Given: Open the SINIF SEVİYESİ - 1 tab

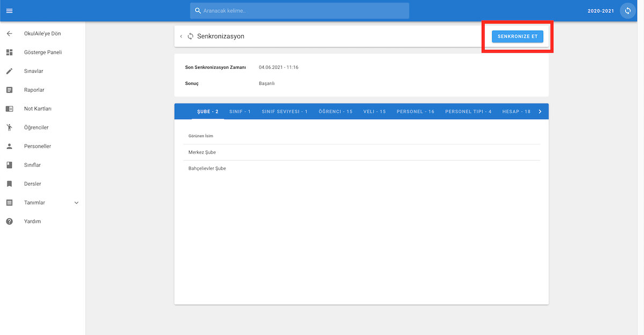Looking at the screenshot, I should (x=284, y=112).
